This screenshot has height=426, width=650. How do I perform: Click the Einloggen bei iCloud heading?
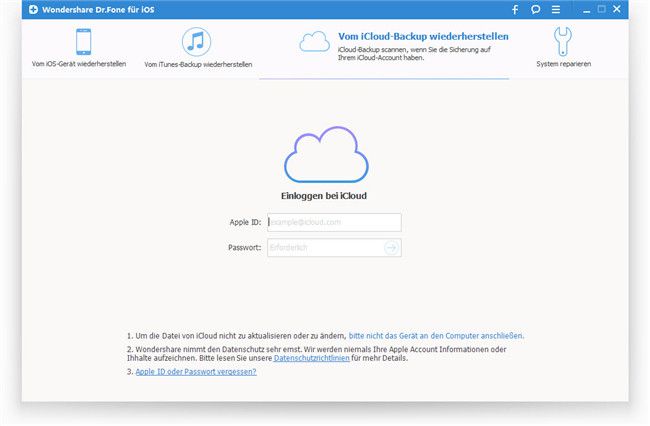point(324,196)
